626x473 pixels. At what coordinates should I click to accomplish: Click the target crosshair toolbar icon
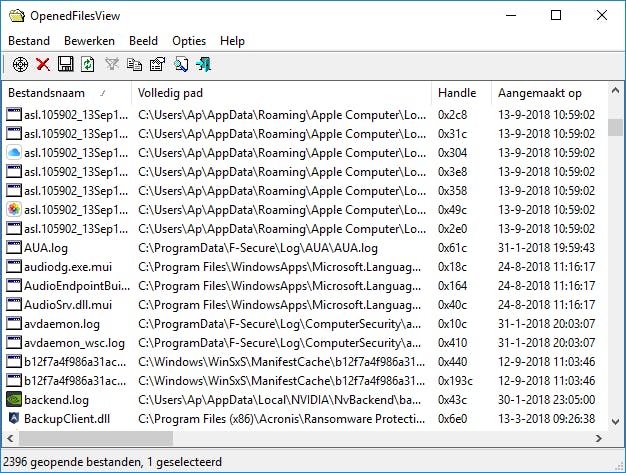[x=19, y=65]
